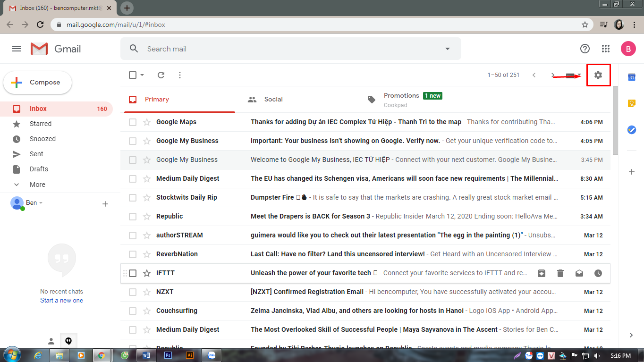Compose a new email
The image size is (644, 362).
pyautogui.click(x=38, y=83)
